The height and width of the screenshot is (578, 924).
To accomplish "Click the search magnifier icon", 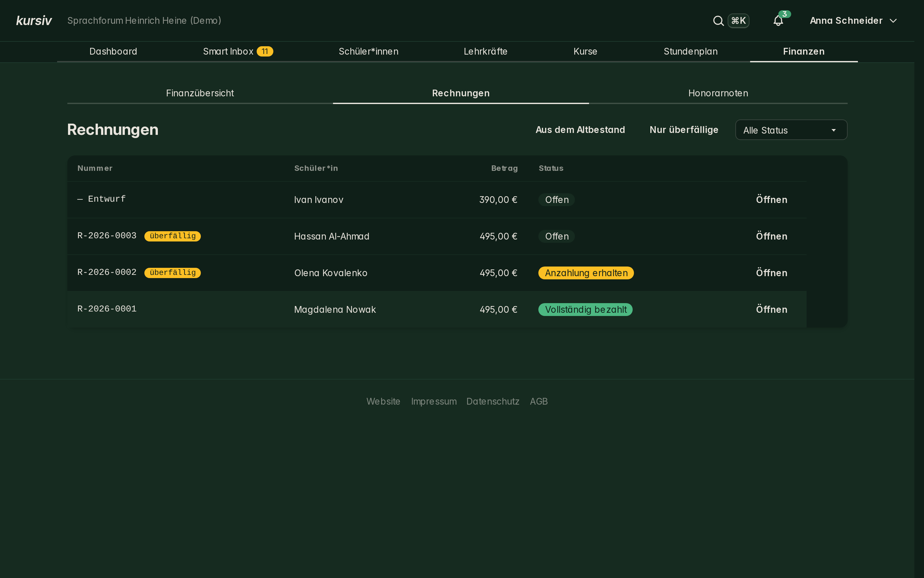I will (718, 21).
